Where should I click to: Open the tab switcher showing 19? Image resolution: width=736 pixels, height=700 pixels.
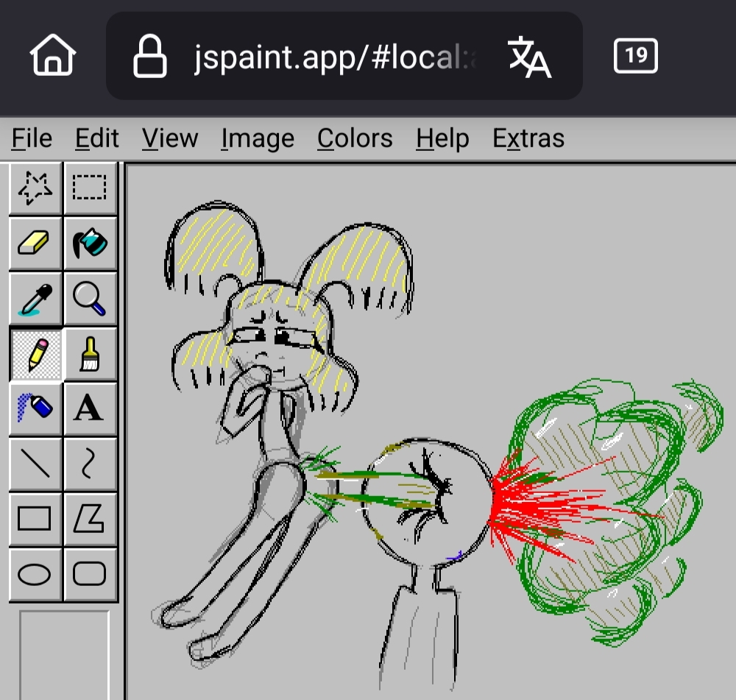coord(636,55)
